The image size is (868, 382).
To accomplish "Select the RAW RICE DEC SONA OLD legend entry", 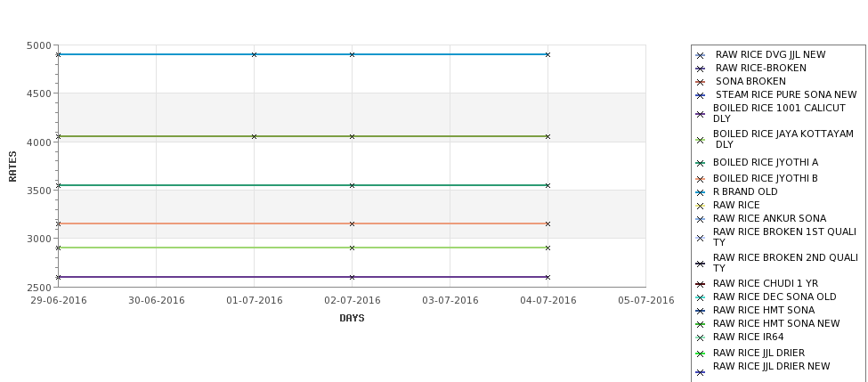I will (x=775, y=297).
